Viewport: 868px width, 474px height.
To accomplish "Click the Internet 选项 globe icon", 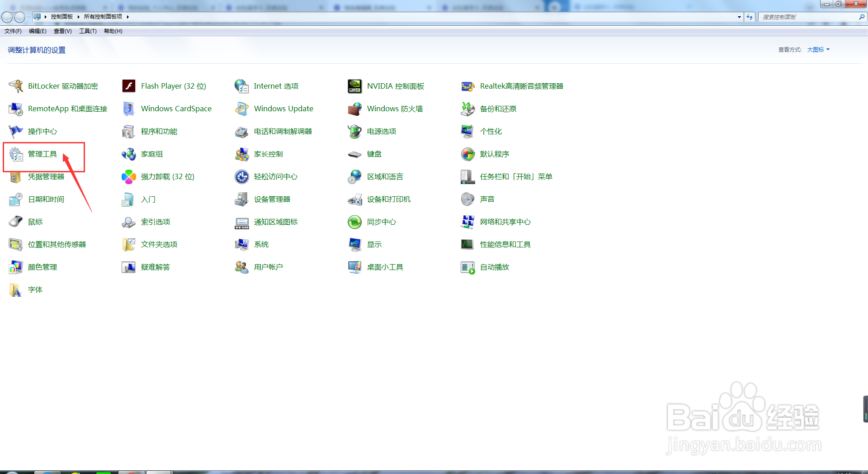I will (242, 86).
